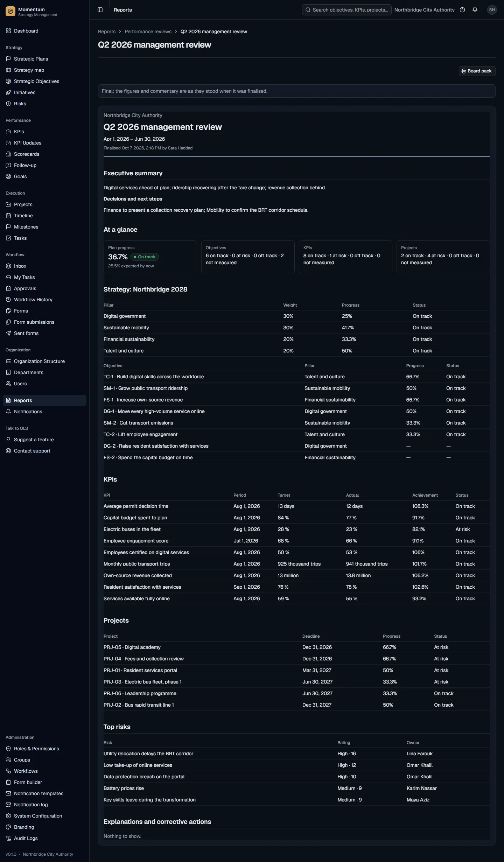
Task: Go to Strategic Plans
Action: point(44,59)
